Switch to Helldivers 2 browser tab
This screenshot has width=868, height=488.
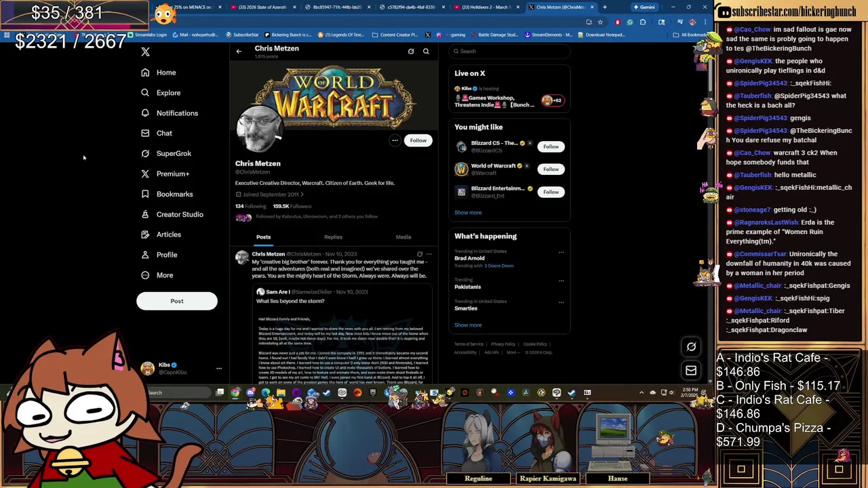(x=486, y=7)
